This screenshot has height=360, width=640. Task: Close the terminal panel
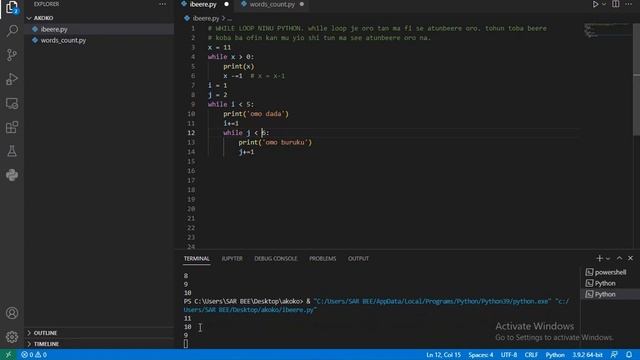(x=631, y=258)
